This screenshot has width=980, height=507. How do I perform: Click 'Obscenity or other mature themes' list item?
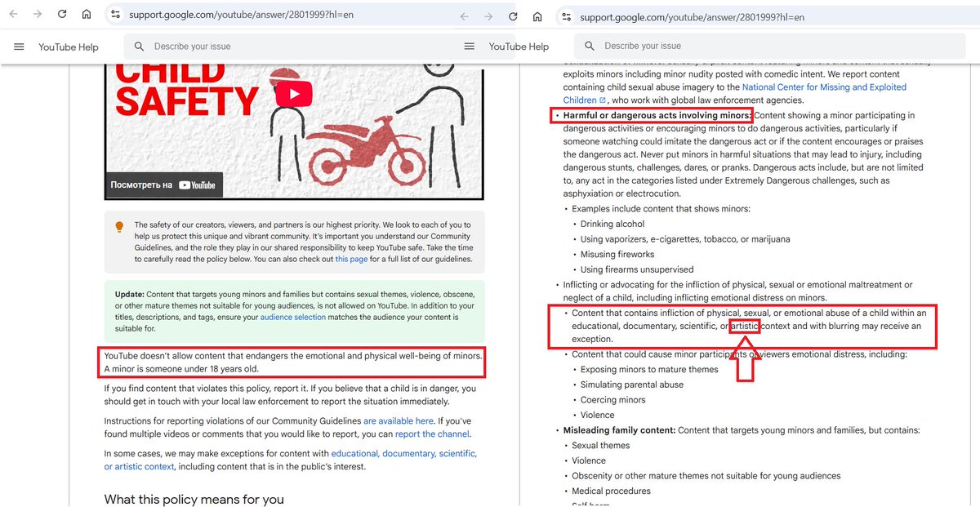(706, 476)
